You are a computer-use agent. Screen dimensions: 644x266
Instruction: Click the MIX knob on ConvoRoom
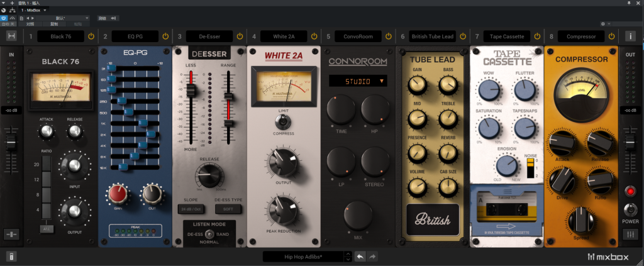[358, 216]
